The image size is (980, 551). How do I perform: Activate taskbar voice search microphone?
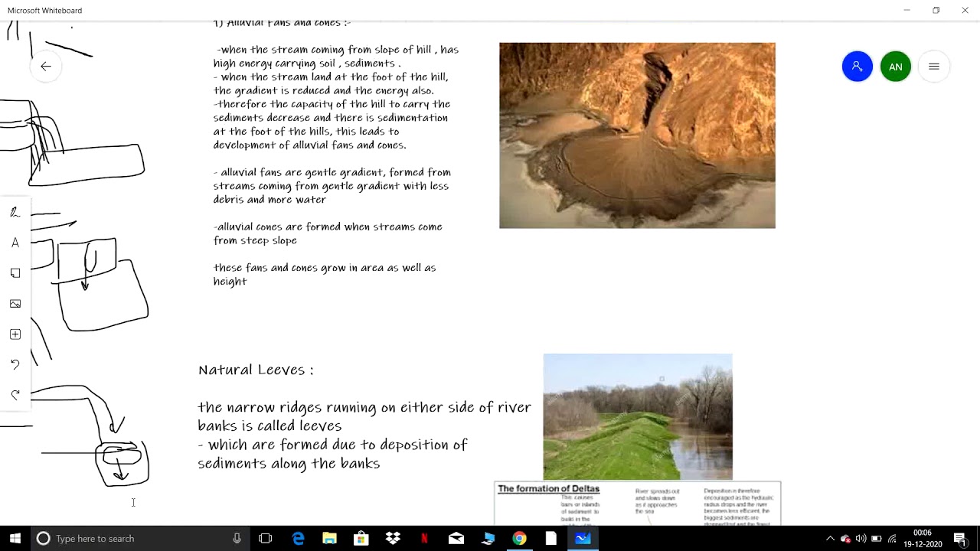point(237,539)
